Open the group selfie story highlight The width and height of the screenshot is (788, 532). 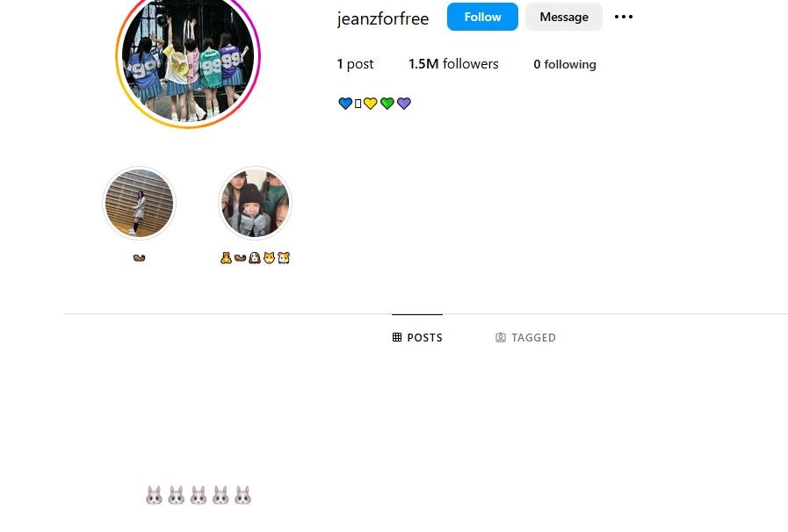(x=256, y=203)
